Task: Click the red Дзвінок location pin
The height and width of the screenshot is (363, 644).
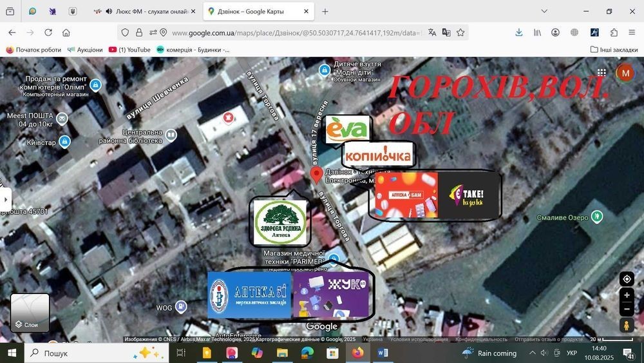Action: pos(316,175)
